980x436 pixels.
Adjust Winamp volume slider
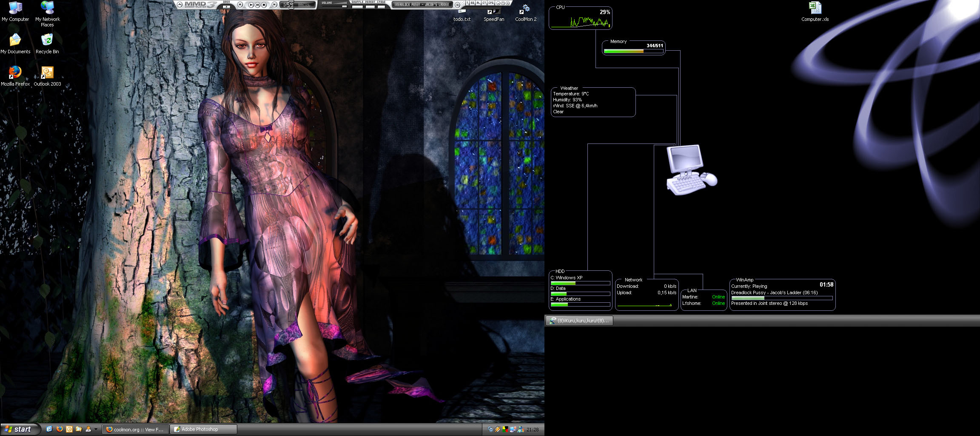click(x=334, y=6)
